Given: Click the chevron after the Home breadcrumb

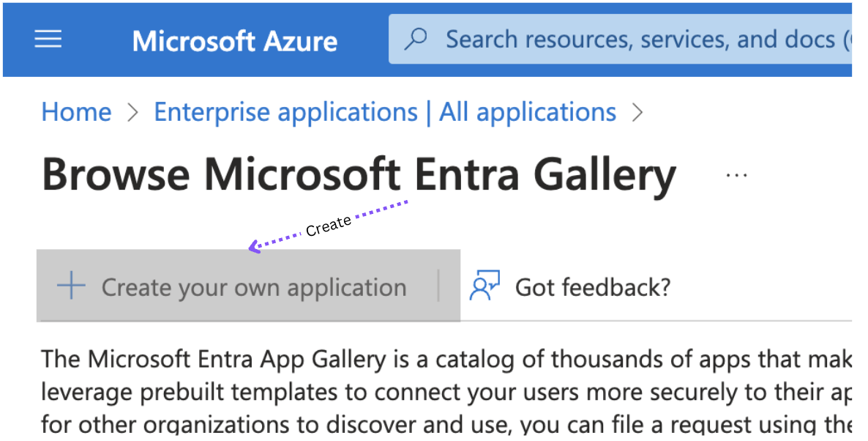Looking at the screenshot, I should (132, 112).
